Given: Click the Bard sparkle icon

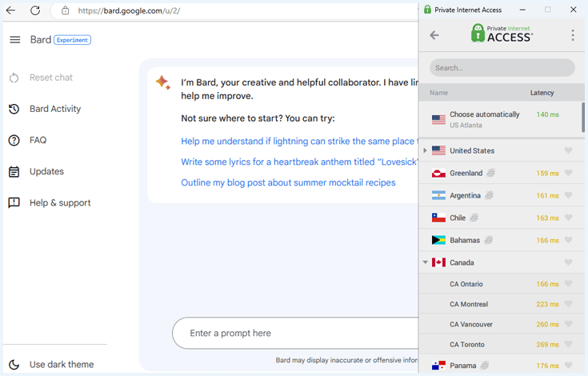Looking at the screenshot, I should click(x=163, y=82).
